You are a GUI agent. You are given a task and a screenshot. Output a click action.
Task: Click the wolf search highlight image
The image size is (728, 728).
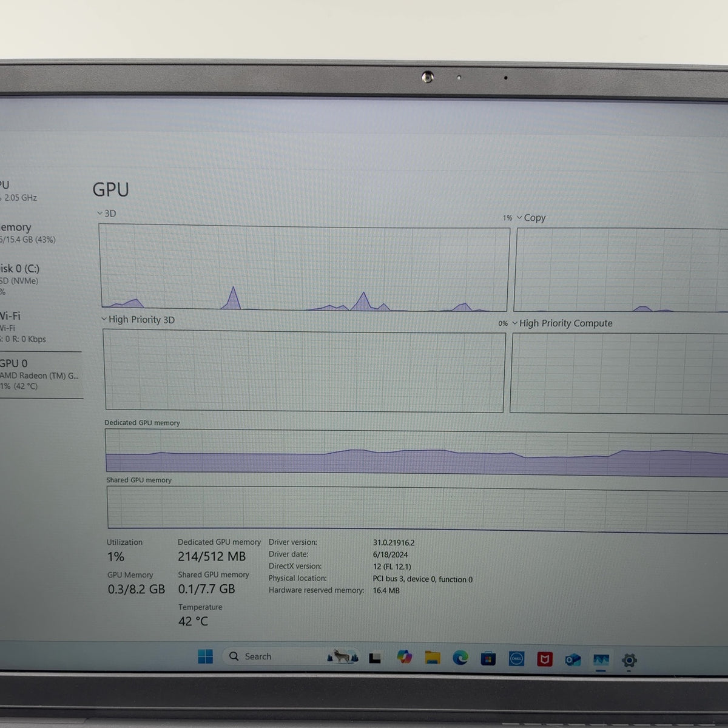[x=342, y=656]
